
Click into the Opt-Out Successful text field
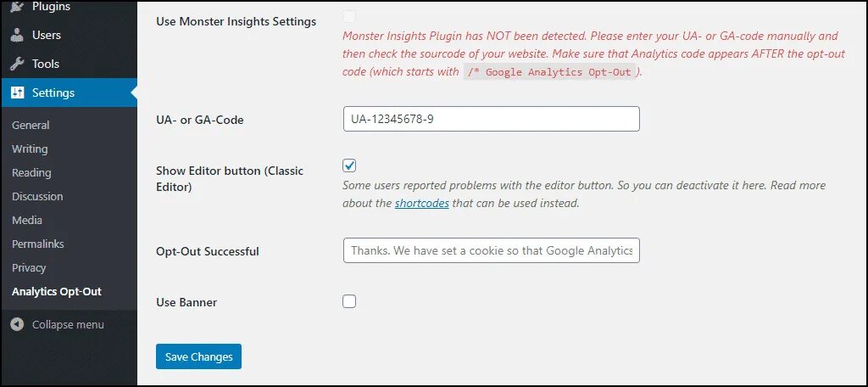coord(491,251)
